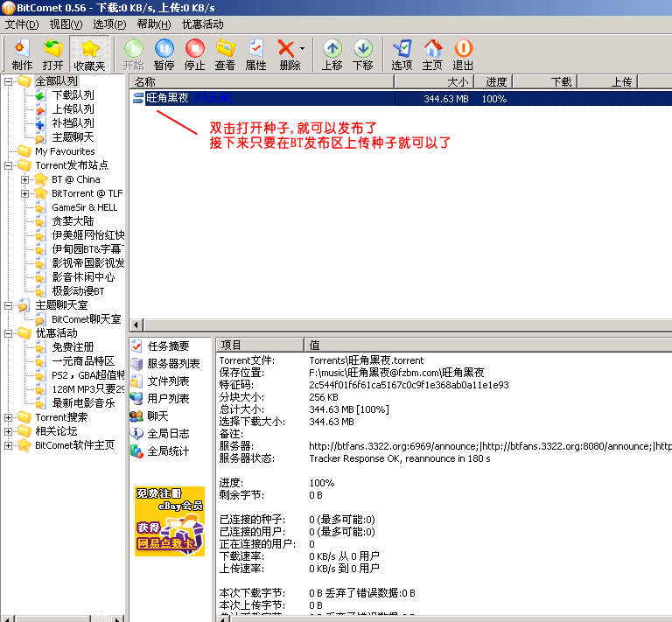Switch to the 聊天 tab

click(157, 416)
